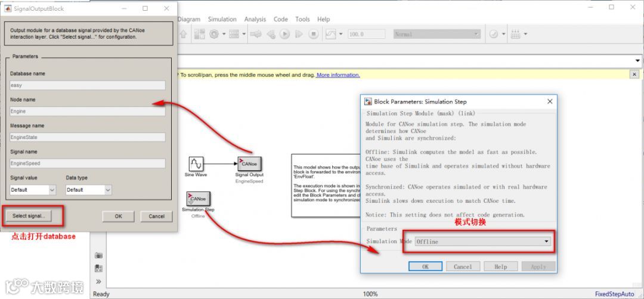Image resolution: width=644 pixels, height=299 pixels.
Task: Open Model Configuration Parameters gear icon
Action: (x=213, y=35)
